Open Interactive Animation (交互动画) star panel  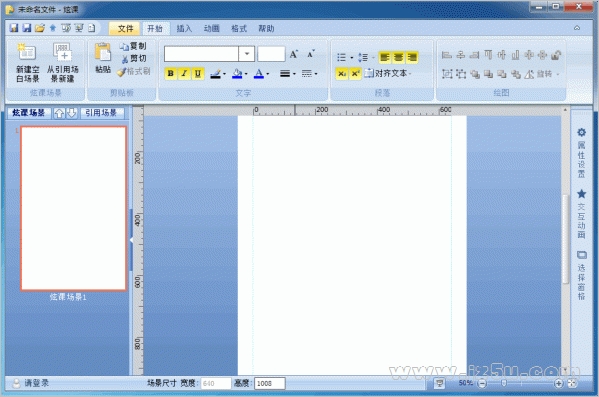click(581, 214)
